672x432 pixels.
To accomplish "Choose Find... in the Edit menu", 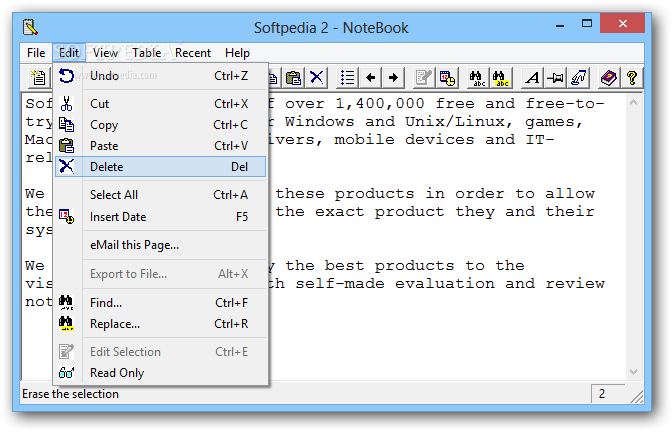I will tap(161, 303).
